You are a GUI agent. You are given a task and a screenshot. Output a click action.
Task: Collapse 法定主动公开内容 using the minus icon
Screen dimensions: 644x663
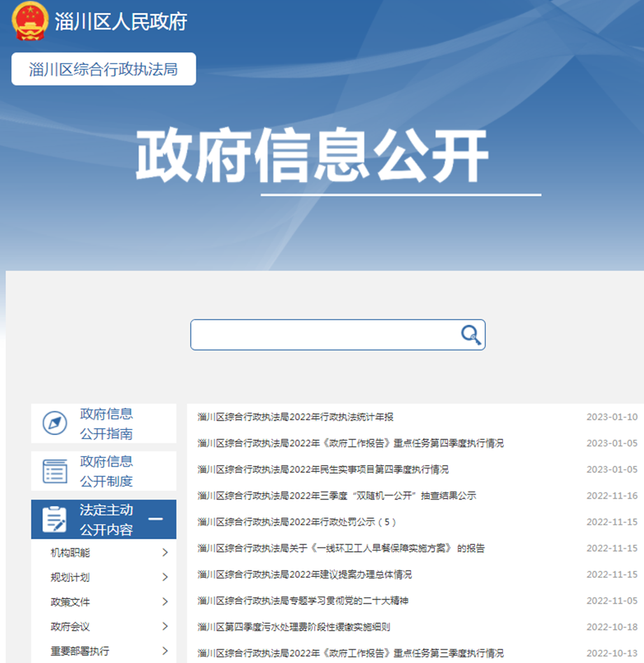(156, 519)
